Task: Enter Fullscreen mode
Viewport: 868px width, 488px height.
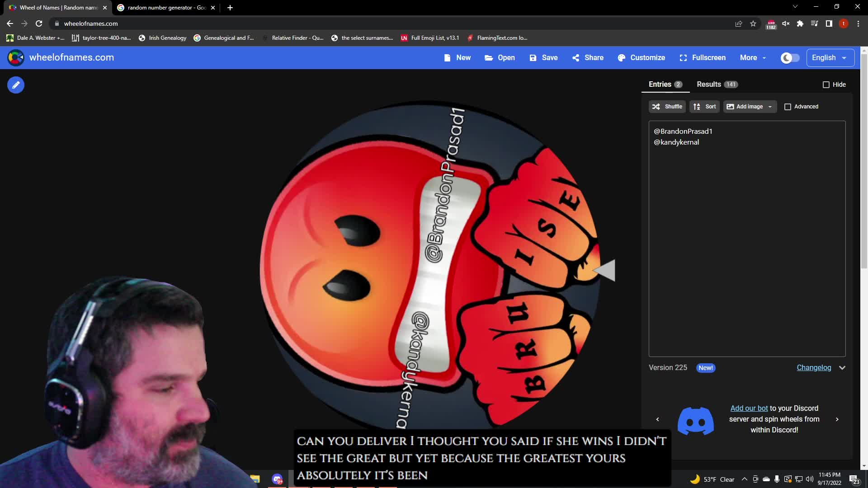Action: 703,58
